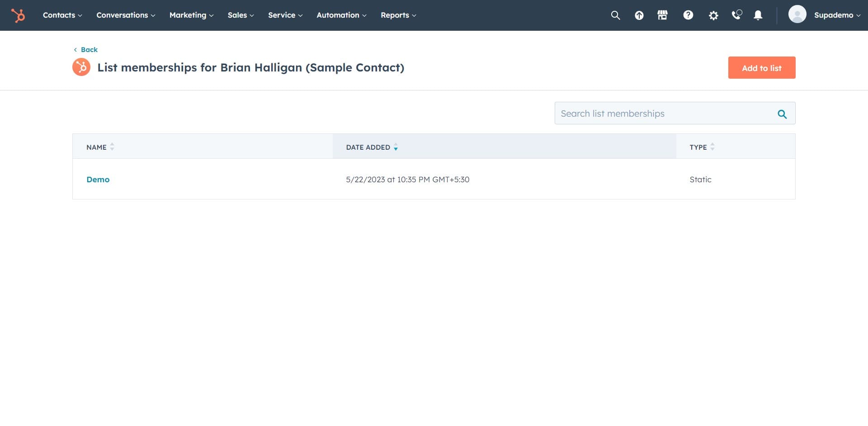
Task: Click the calling phone icon
Action: coord(736,15)
